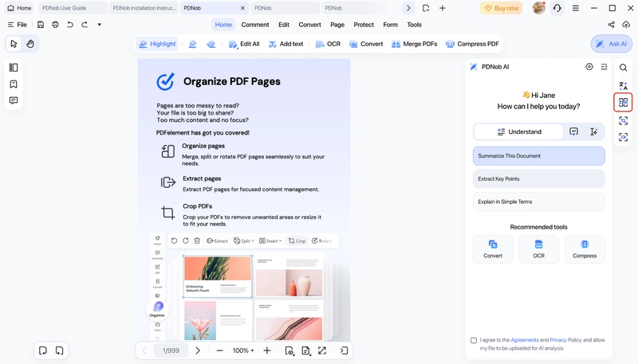Expand the quick access toolbar dropdown arrow
The height and width of the screenshot is (364, 638).
(x=99, y=25)
